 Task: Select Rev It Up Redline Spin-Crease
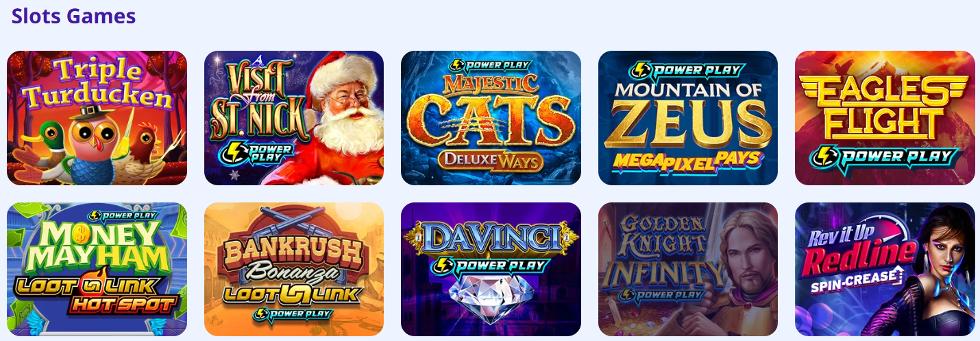885,269
